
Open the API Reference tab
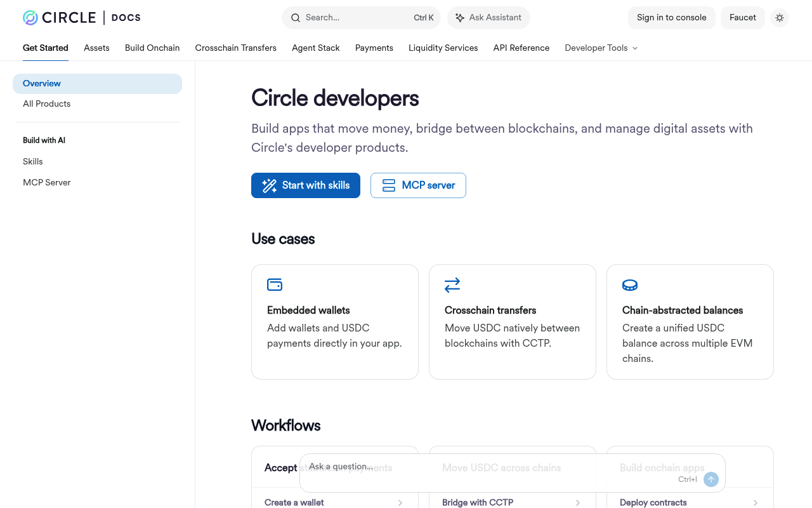(x=521, y=48)
